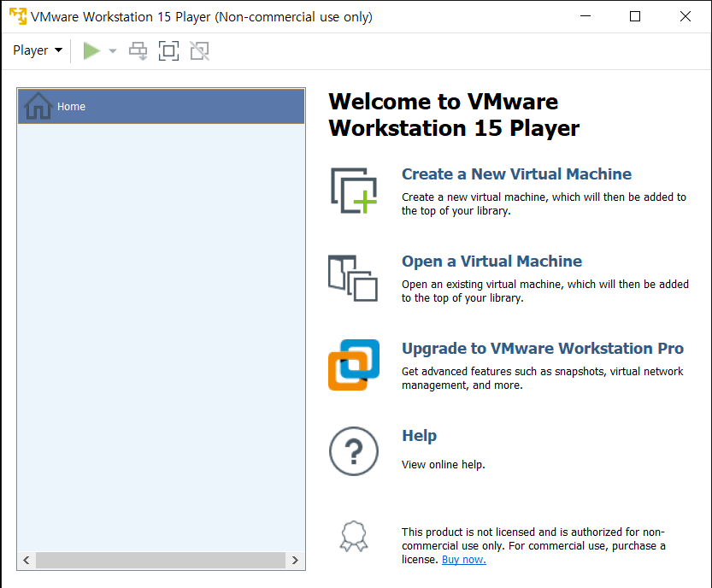Open the Help link

click(x=419, y=435)
